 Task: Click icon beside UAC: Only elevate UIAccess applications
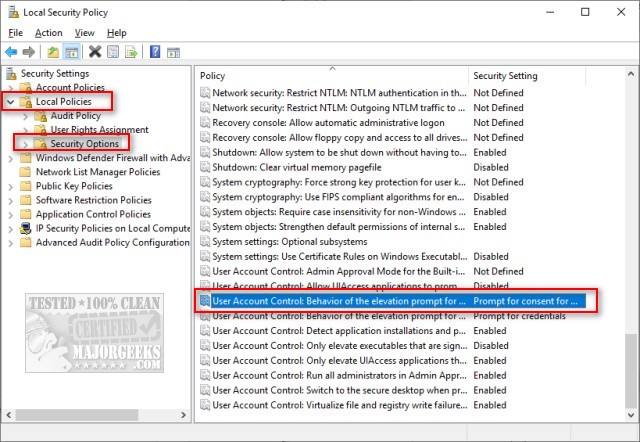pyautogui.click(x=205, y=361)
